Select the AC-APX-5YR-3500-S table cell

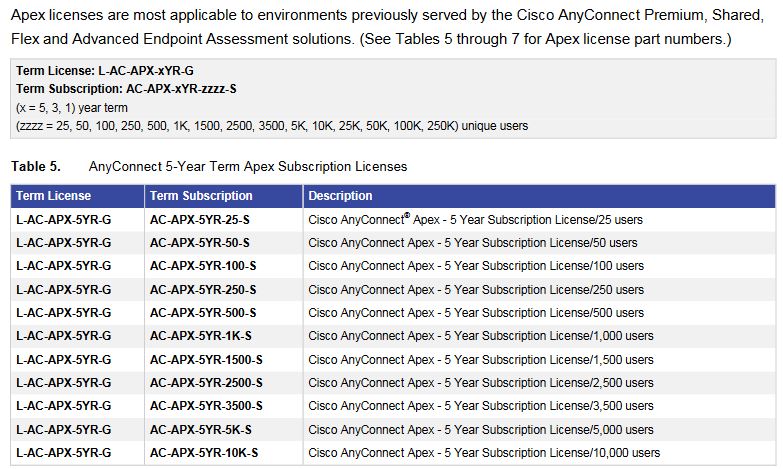pyautogui.click(x=205, y=406)
